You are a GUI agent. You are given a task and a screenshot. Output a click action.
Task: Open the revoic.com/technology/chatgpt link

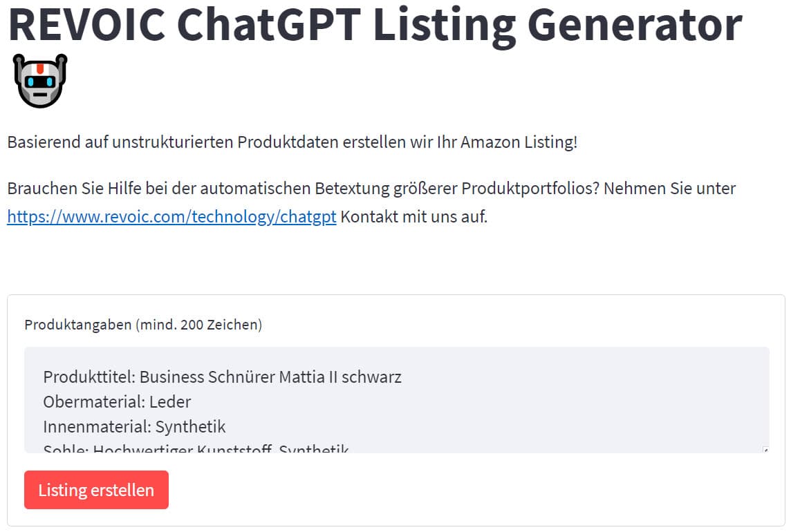(171, 217)
